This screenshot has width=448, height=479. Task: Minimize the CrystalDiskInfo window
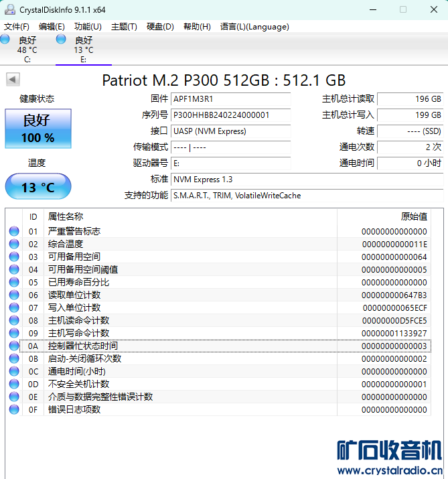tap(373, 10)
